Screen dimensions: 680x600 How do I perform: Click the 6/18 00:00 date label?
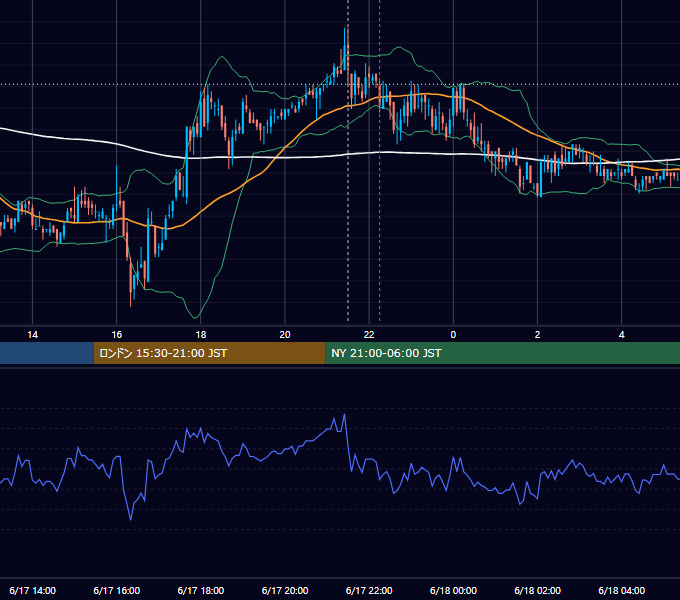tap(453, 590)
